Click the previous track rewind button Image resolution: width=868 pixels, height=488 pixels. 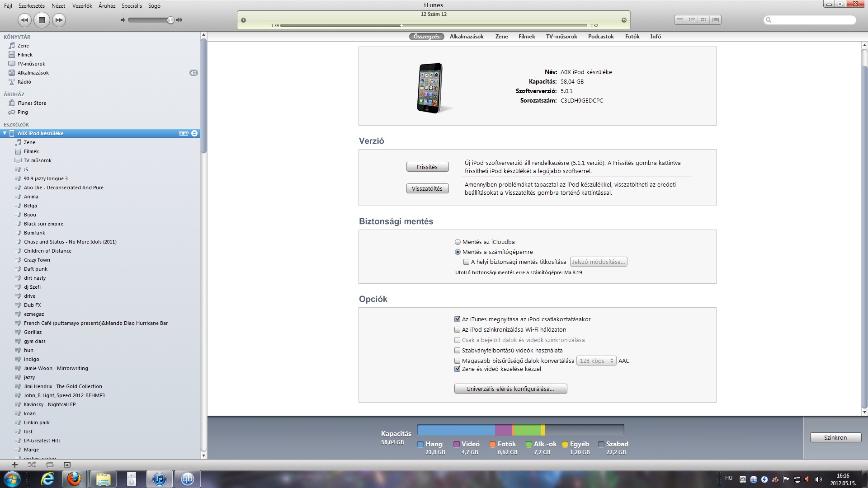pyautogui.click(x=24, y=20)
